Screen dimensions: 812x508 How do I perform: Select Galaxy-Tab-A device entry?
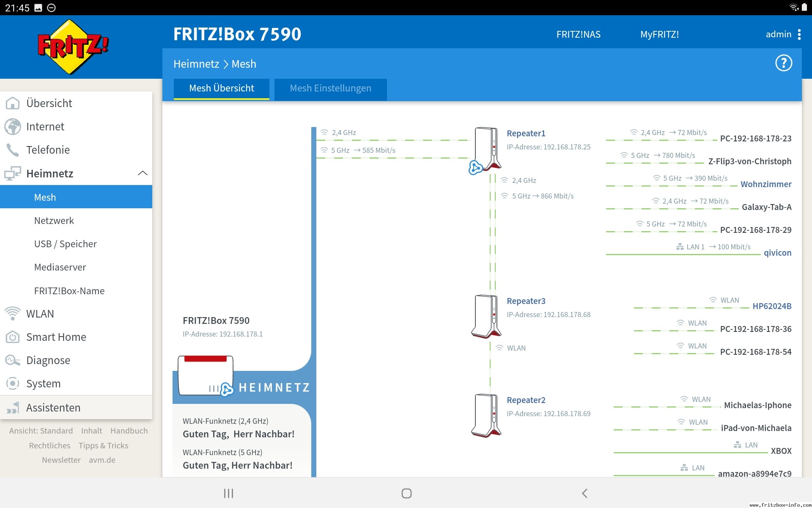click(766, 207)
